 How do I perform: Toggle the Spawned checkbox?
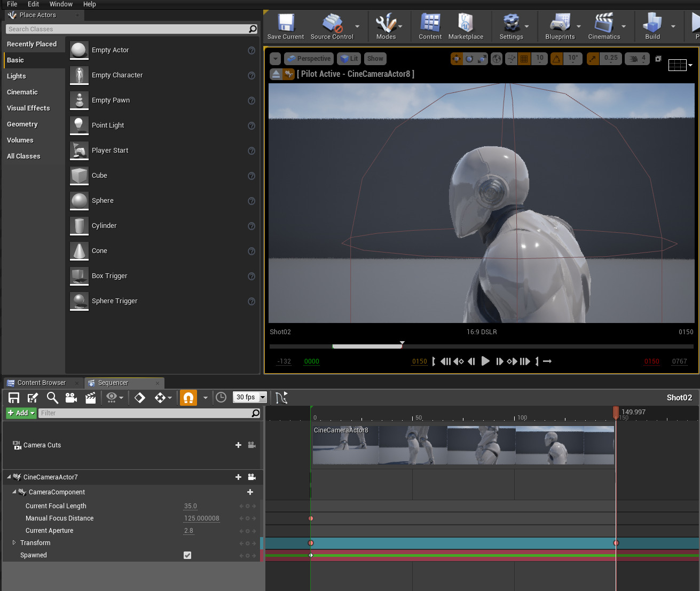[x=187, y=555]
